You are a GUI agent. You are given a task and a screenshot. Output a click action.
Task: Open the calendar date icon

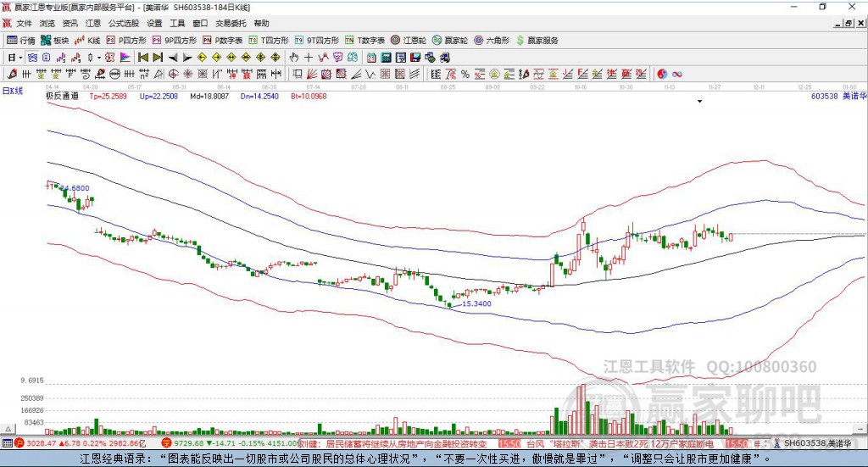(371, 58)
